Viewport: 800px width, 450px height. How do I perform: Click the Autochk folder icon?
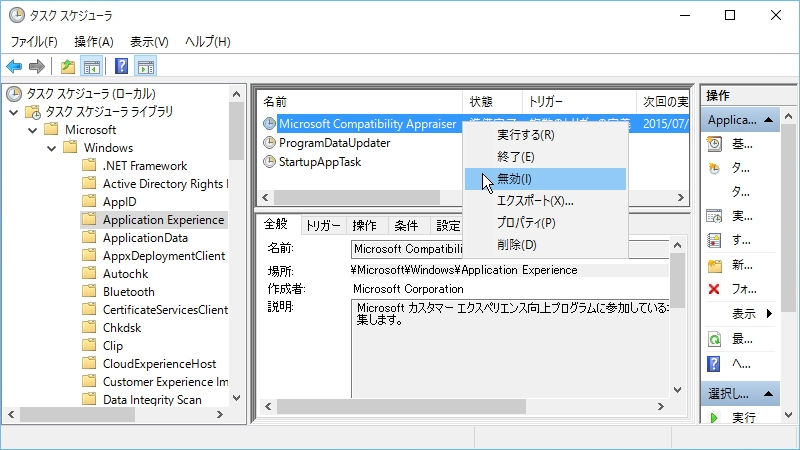(x=89, y=273)
